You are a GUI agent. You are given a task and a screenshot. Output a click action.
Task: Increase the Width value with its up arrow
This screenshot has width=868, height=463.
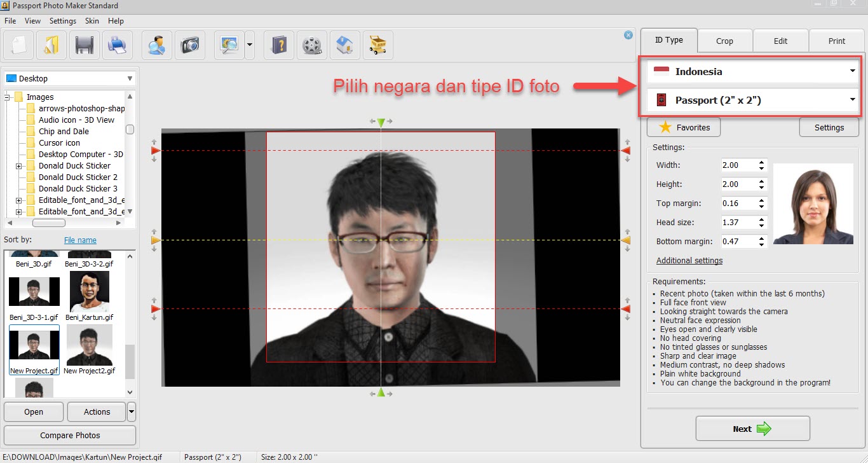(762, 162)
